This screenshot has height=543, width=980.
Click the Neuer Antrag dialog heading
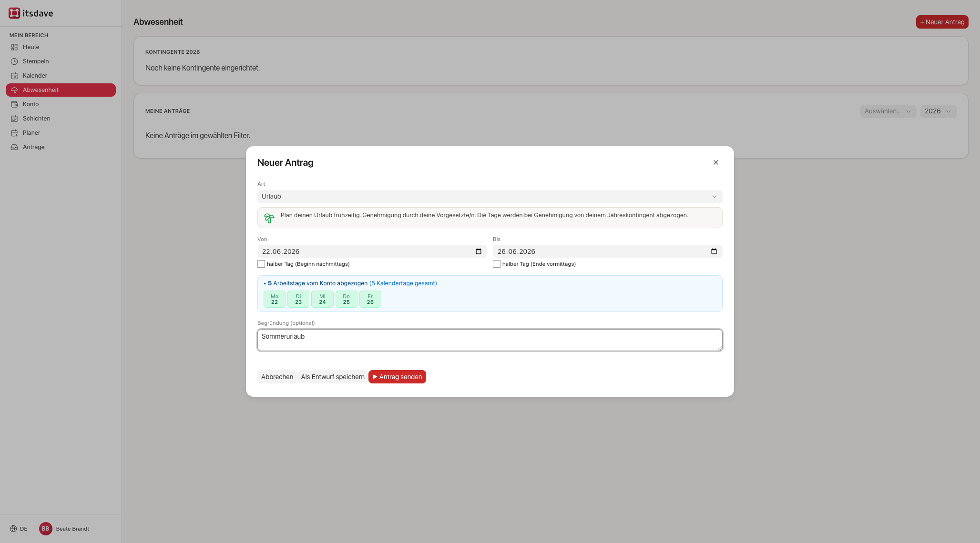(286, 163)
